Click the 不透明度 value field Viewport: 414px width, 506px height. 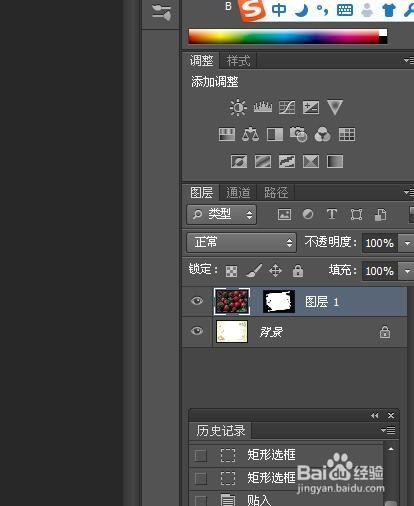(381, 243)
